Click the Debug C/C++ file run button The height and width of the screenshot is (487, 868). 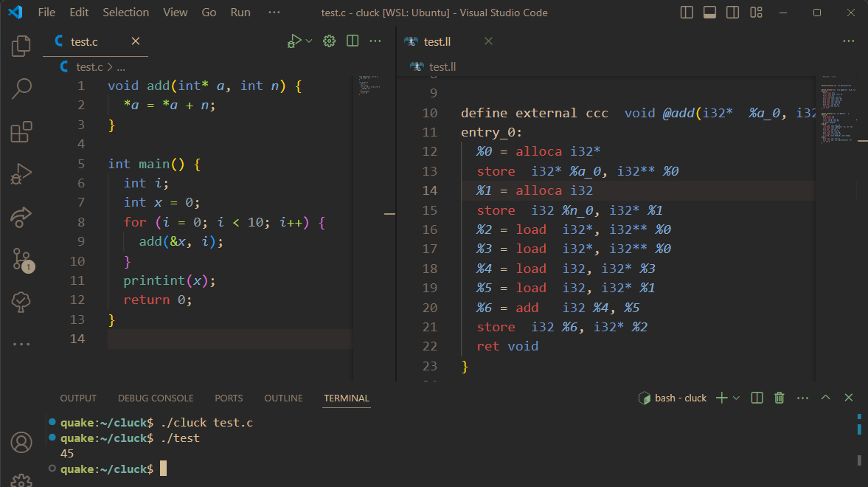tap(294, 41)
